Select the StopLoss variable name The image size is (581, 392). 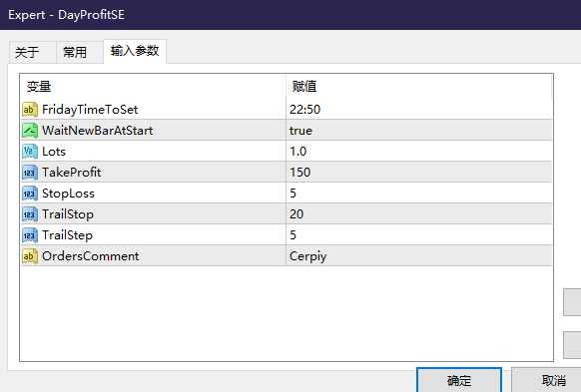[x=68, y=194]
